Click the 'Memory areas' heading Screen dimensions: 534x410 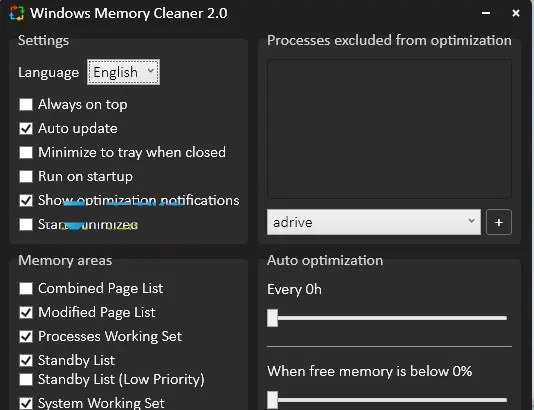tap(65, 261)
